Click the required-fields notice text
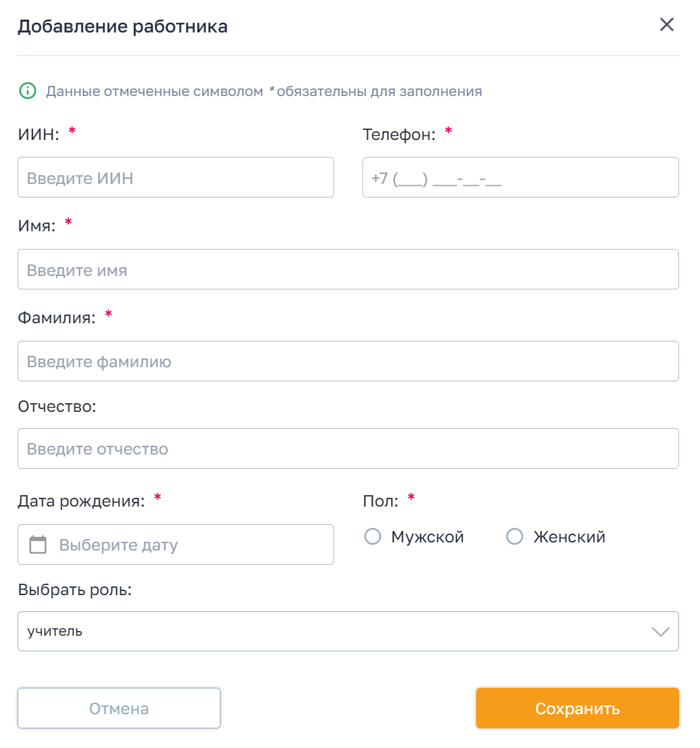 (264, 91)
